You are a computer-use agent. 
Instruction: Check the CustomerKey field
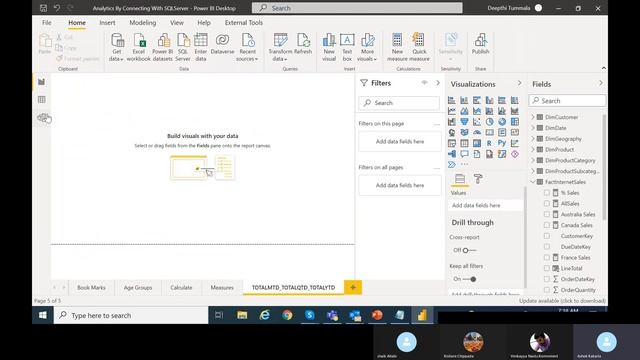point(547,236)
